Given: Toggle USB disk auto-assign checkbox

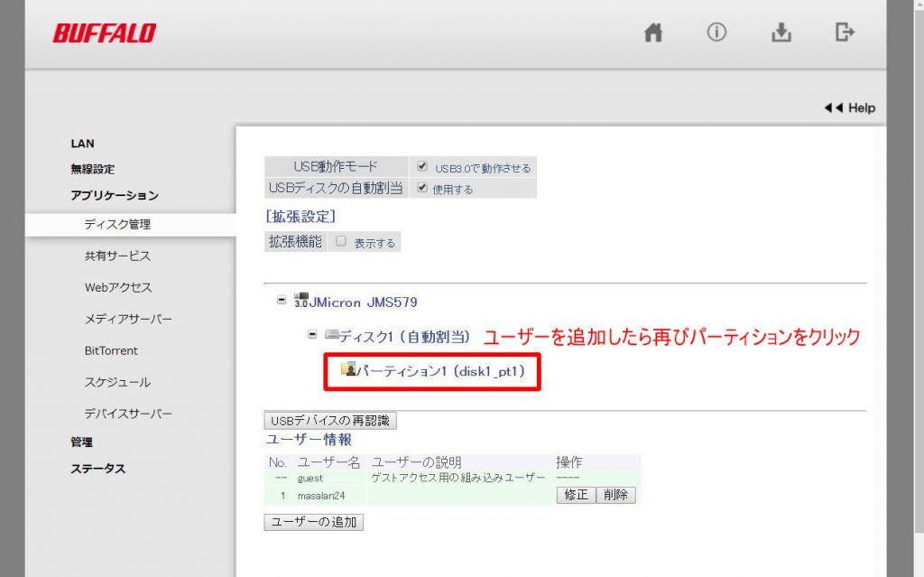Looking at the screenshot, I should (x=422, y=188).
